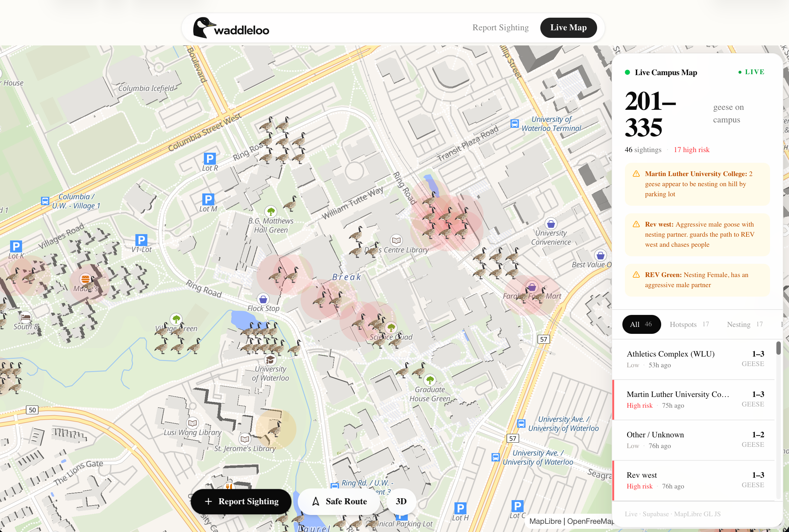Click the Davis Centre Library book icon
Screen dimensions: 789x532
click(396, 240)
